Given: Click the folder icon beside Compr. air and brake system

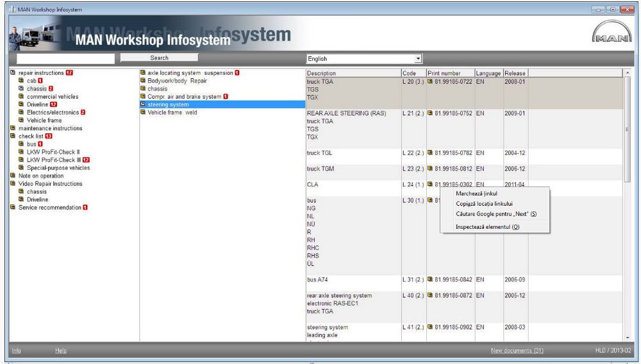Looking at the screenshot, I should pos(143,96).
